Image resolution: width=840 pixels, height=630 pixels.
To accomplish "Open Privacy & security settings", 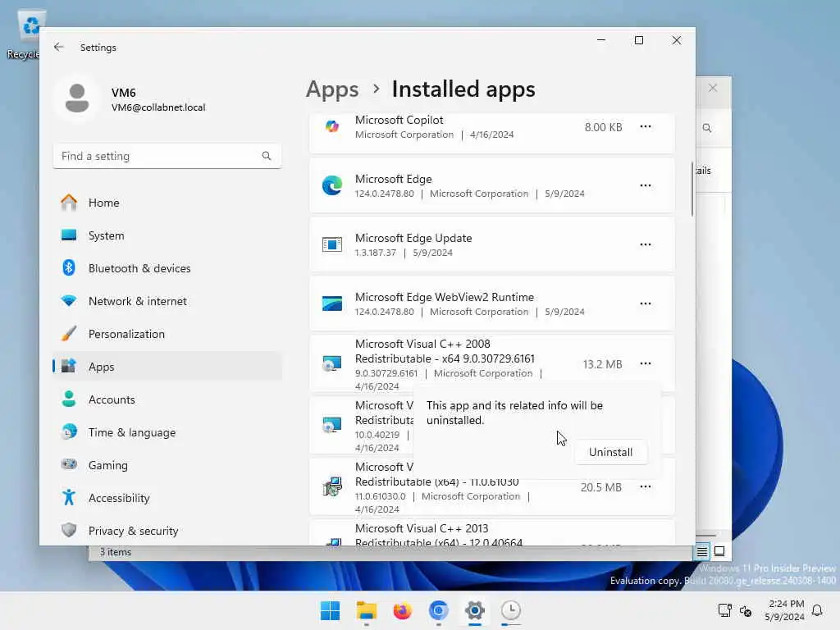I will 167,531.
